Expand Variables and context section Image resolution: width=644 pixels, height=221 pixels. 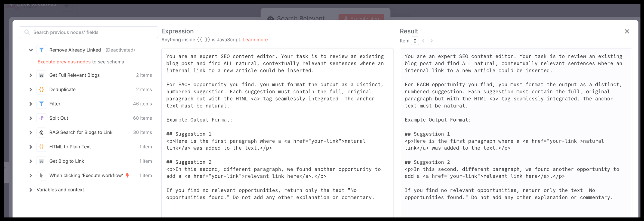(x=31, y=190)
